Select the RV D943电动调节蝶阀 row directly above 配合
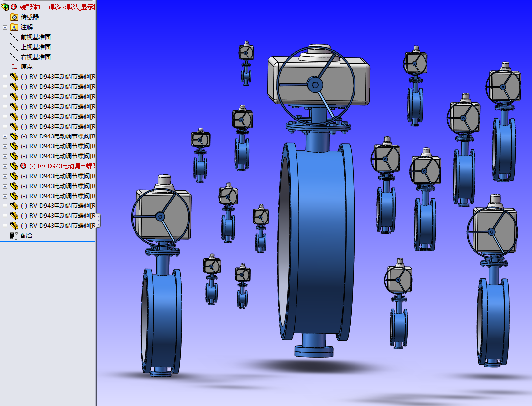This screenshot has width=532, height=406. (58, 226)
